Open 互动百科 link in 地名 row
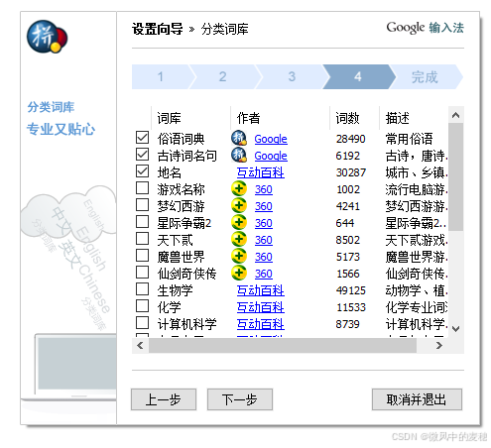The width and height of the screenshot is (491, 448). click(x=261, y=172)
